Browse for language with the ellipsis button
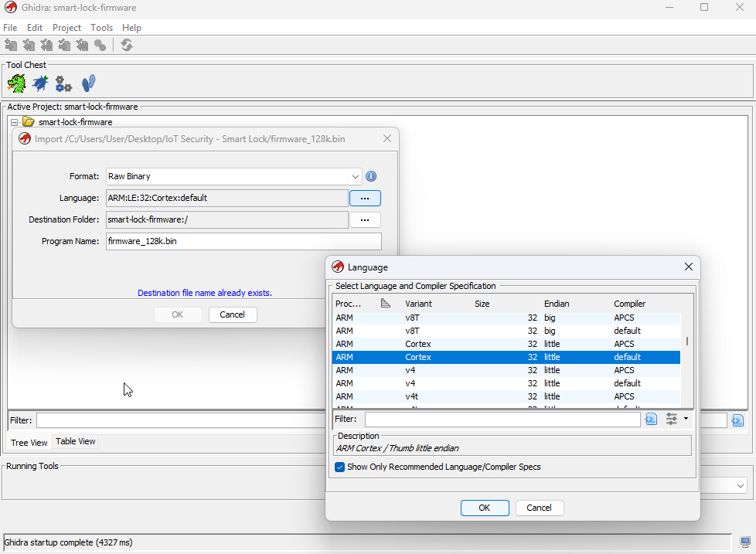The image size is (756, 554). click(x=365, y=198)
